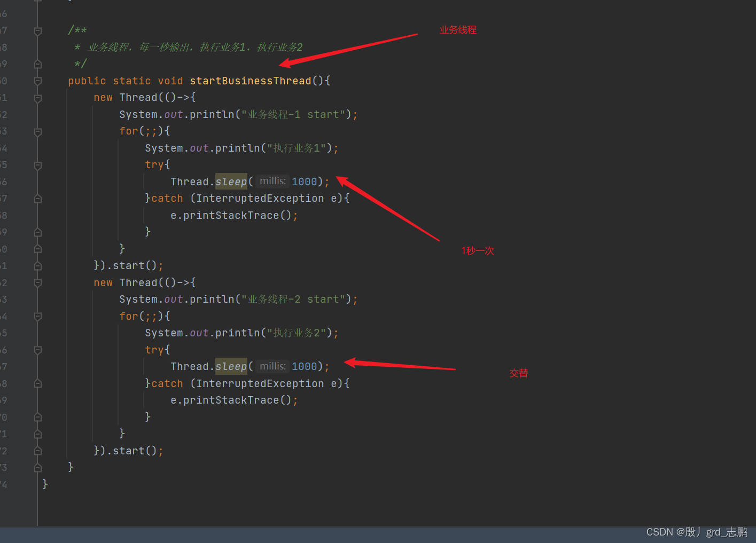
Task: Click the fold end marker at the last }).start() line
Action: click(38, 451)
